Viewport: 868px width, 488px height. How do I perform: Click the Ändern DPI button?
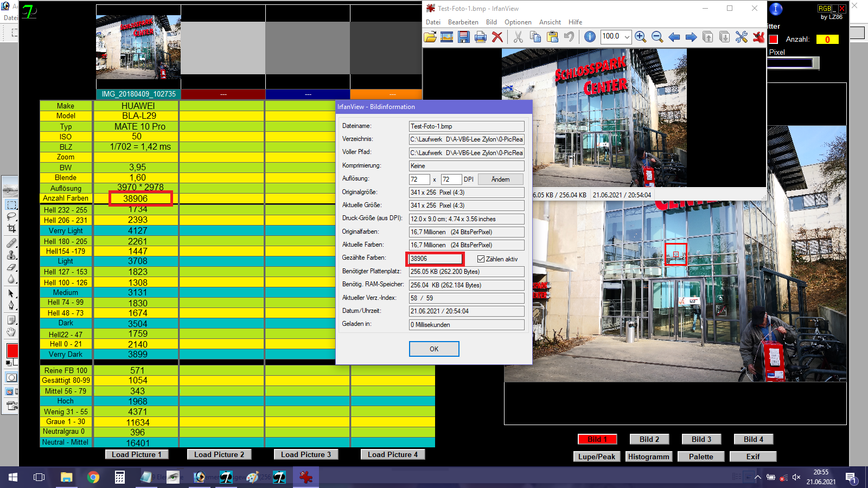pyautogui.click(x=501, y=179)
